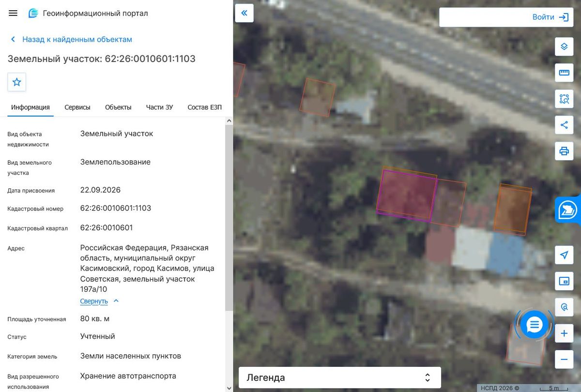Toggle the overview mini-map
This screenshot has width=581, height=392.
564,281
